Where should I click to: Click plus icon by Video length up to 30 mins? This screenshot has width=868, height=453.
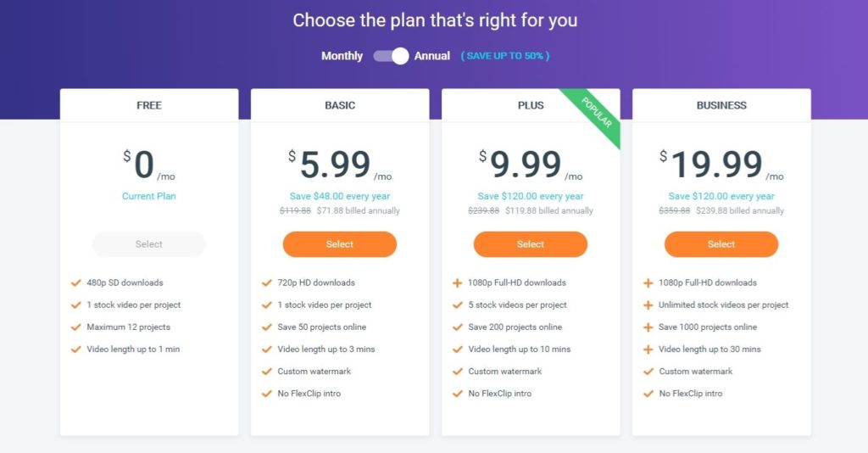pyautogui.click(x=648, y=350)
